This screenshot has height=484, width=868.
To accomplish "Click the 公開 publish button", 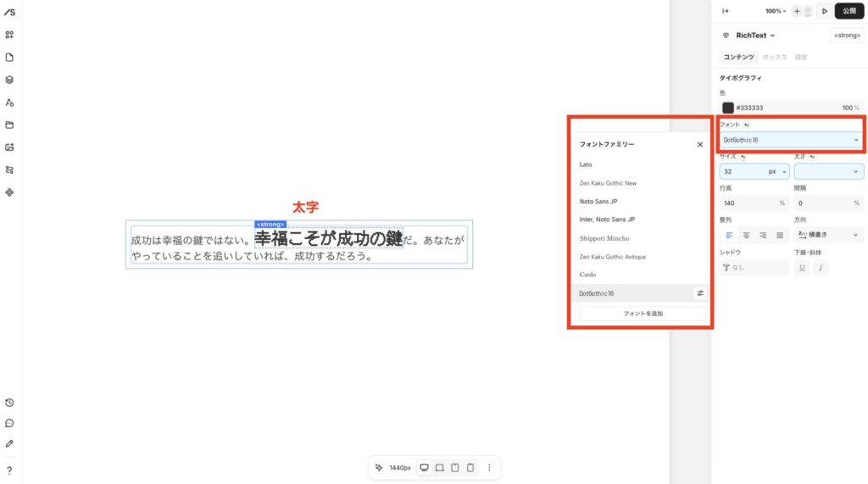I will coord(849,11).
